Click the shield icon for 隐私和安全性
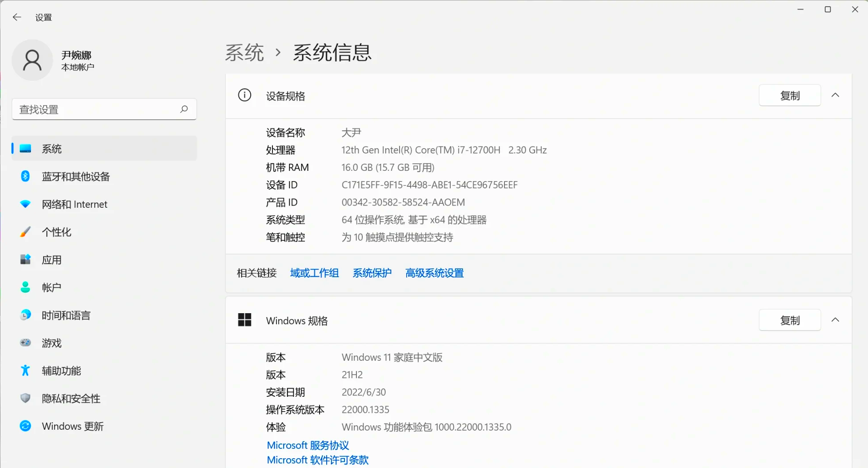Viewport: 868px width, 468px height. [x=26, y=398]
